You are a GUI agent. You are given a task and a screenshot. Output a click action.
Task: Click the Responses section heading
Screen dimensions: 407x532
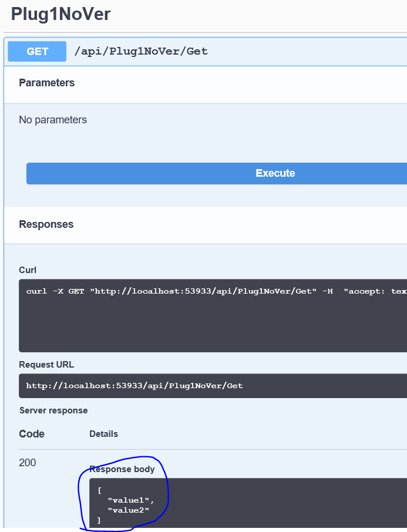coord(46,224)
